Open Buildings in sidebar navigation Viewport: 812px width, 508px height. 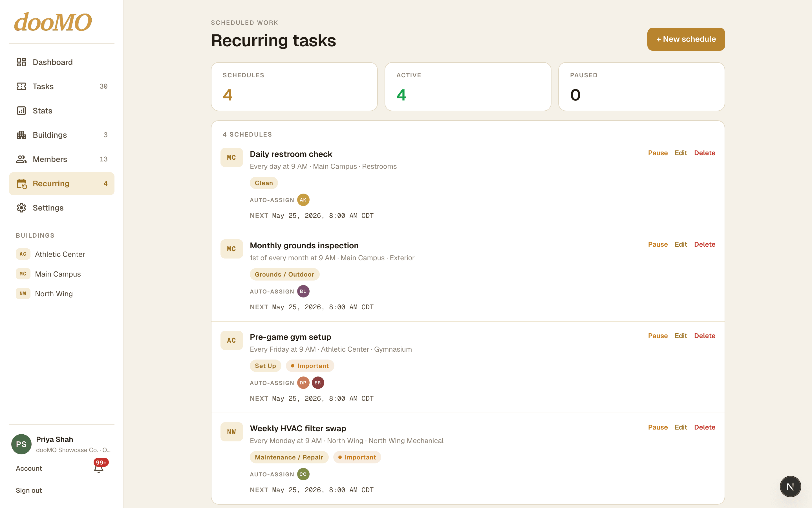click(x=62, y=135)
